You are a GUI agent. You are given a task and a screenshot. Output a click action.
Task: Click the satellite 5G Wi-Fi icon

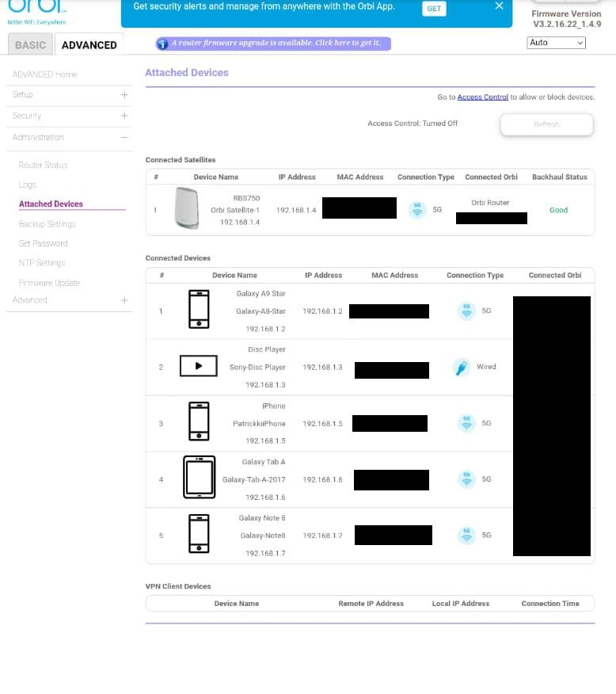click(x=417, y=210)
